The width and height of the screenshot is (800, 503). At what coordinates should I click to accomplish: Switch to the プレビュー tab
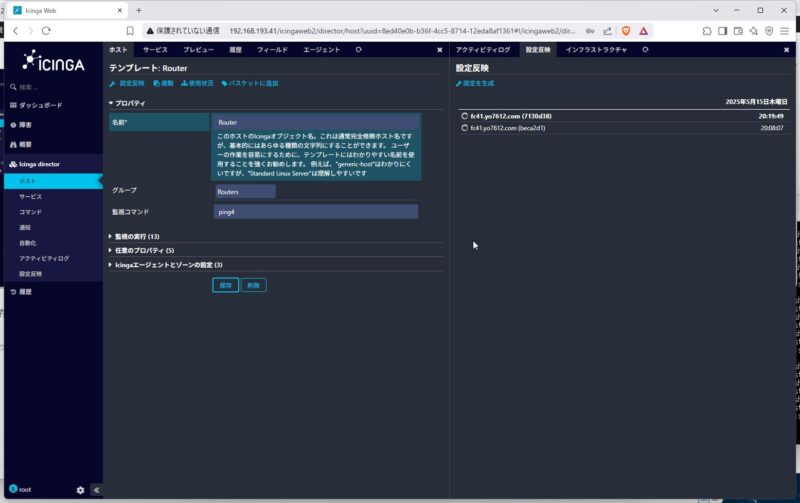(198, 49)
